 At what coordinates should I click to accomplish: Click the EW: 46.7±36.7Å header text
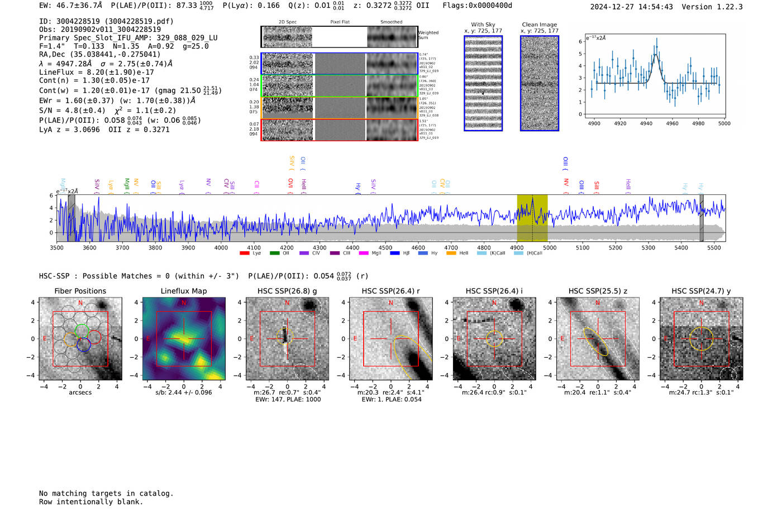(x=71, y=6)
